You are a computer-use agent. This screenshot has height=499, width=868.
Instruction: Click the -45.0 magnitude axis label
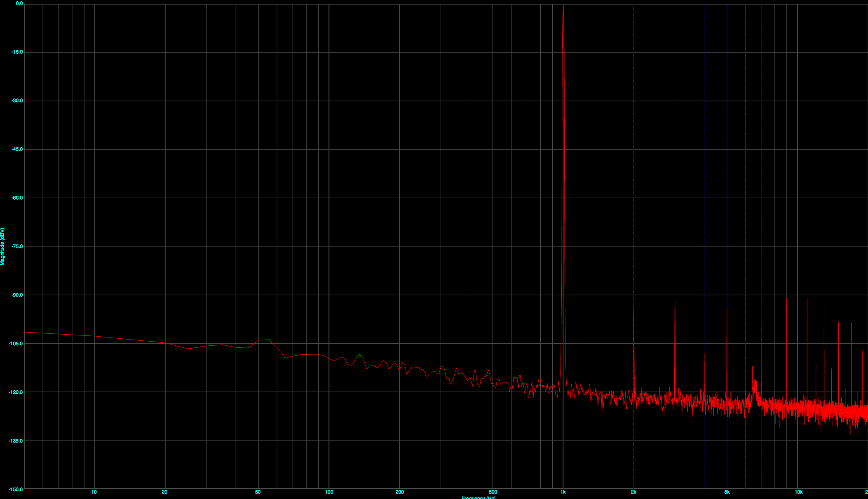pos(17,149)
